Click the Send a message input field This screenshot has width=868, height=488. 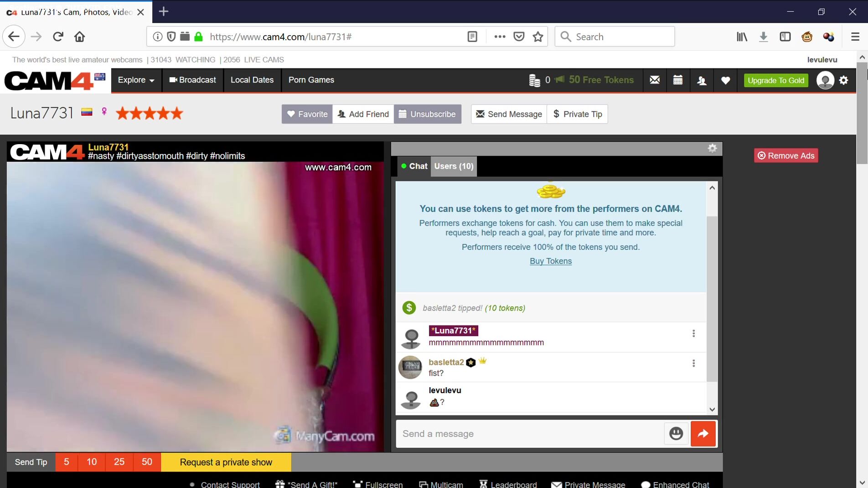click(529, 433)
